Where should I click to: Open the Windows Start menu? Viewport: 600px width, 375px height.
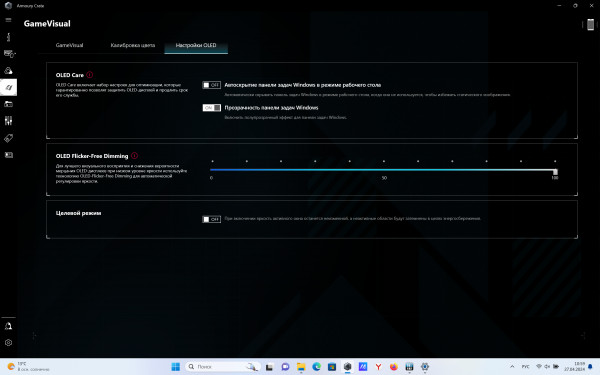pyautogui.click(x=176, y=367)
